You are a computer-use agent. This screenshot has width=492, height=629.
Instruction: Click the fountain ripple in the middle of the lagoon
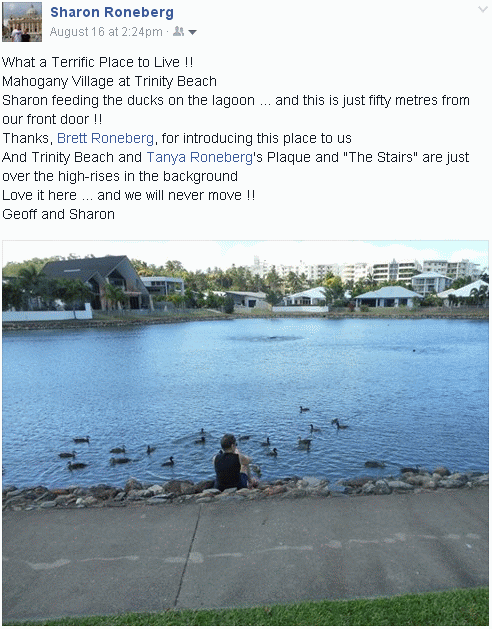265,338
